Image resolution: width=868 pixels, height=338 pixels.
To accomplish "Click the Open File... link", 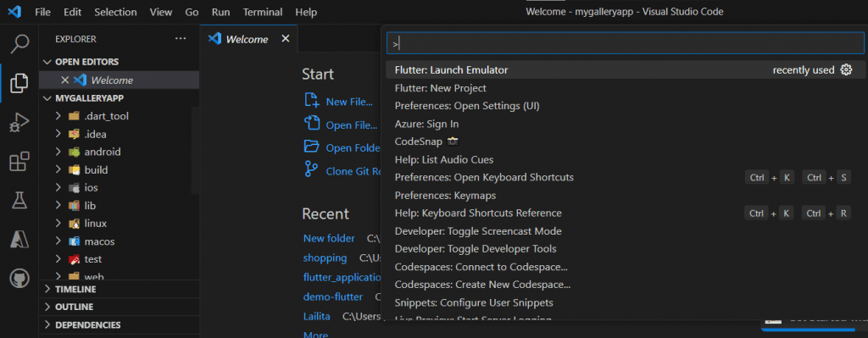I will pos(352,125).
